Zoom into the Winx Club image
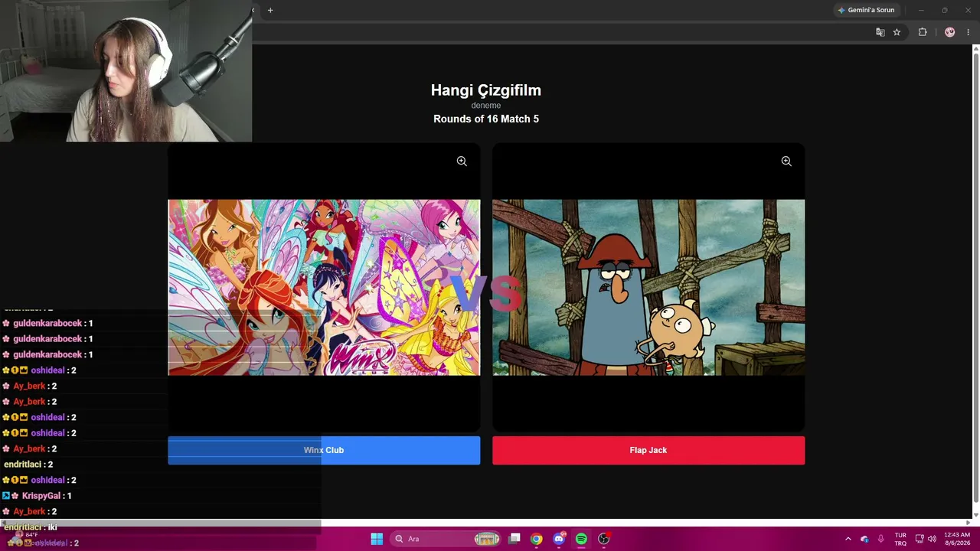The height and width of the screenshot is (551, 980). click(x=462, y=161)
